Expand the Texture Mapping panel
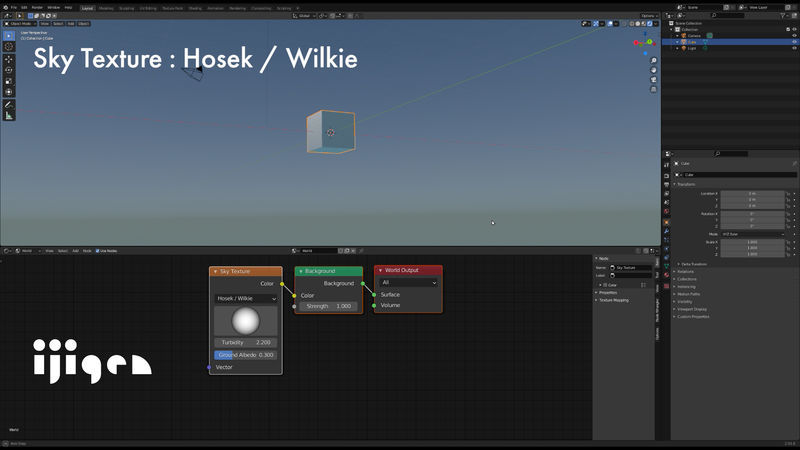Image resolution: width=800 pixels, height=450 pixels. 612,301
